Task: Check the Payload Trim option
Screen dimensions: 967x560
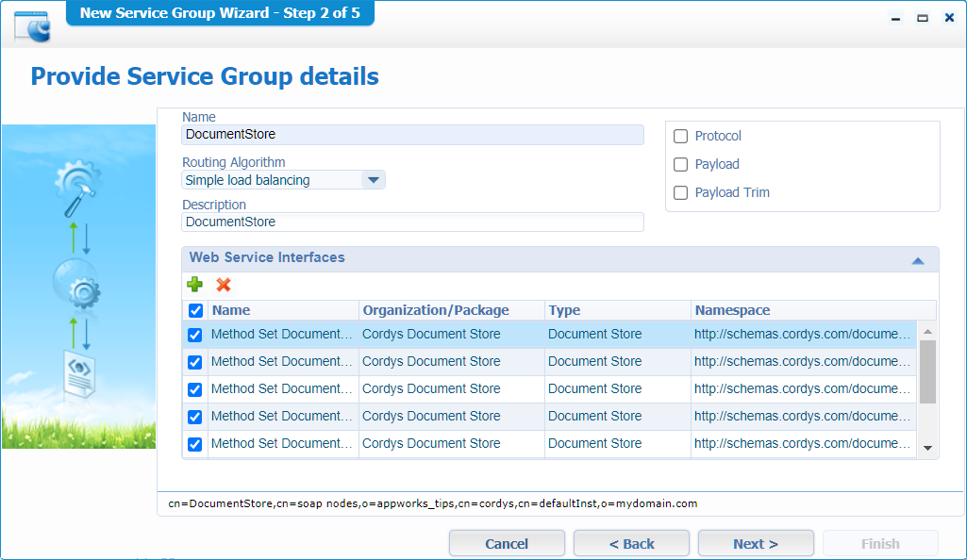Action: coord(680,192)
